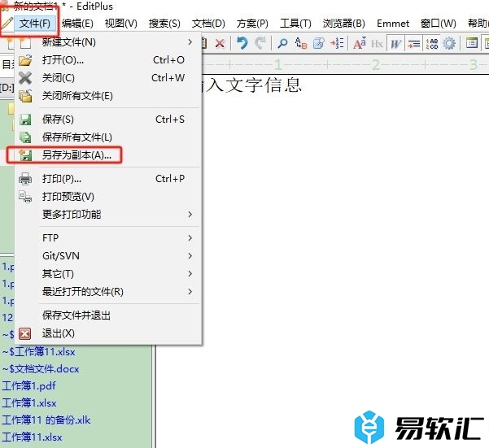The width and height of the screenshot is (489, 448).
Task: Click the gray Redo arrow icon
Action: (260, 43)
